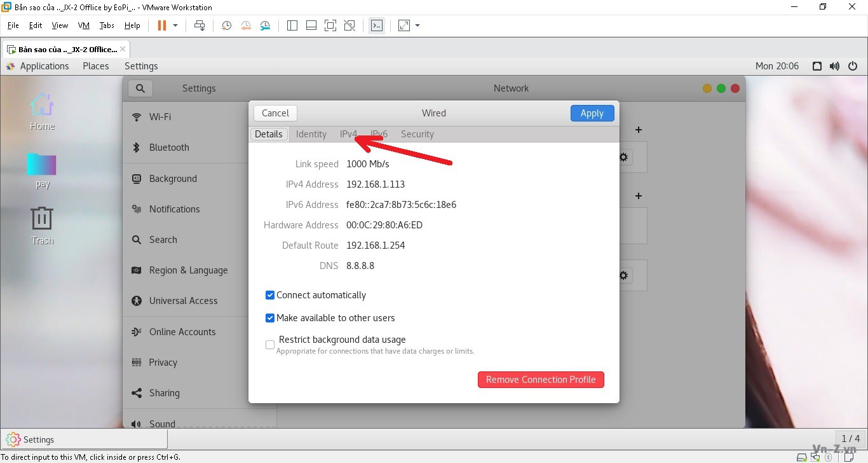Open the VM menu
868x463 pixels.
click(84, 25)
